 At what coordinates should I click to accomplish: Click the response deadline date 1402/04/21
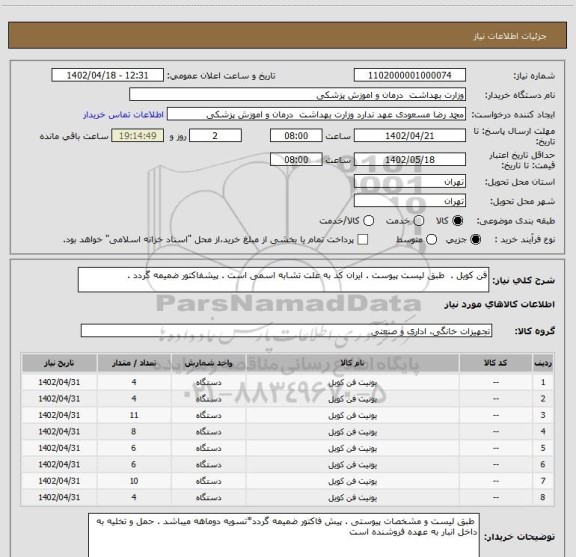[410, 136]
